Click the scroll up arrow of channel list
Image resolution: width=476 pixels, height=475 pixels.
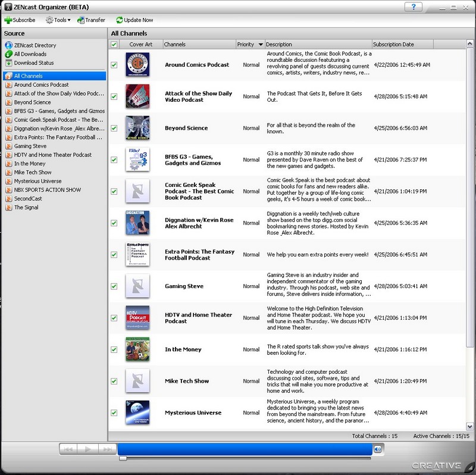[x=469, y=43]
